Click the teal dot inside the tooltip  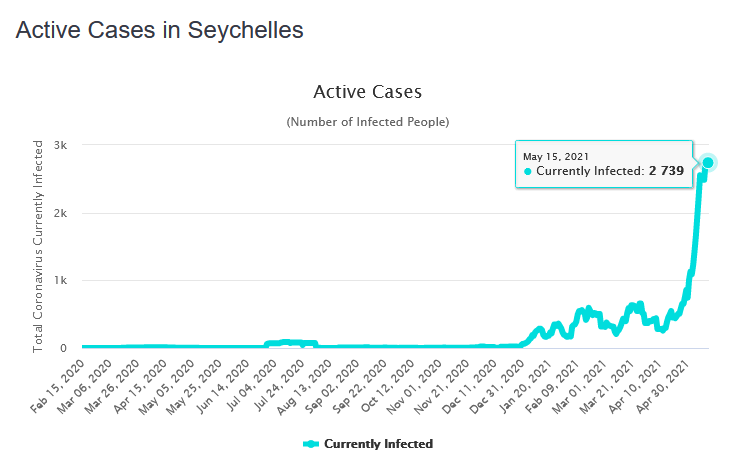[528, 172]
